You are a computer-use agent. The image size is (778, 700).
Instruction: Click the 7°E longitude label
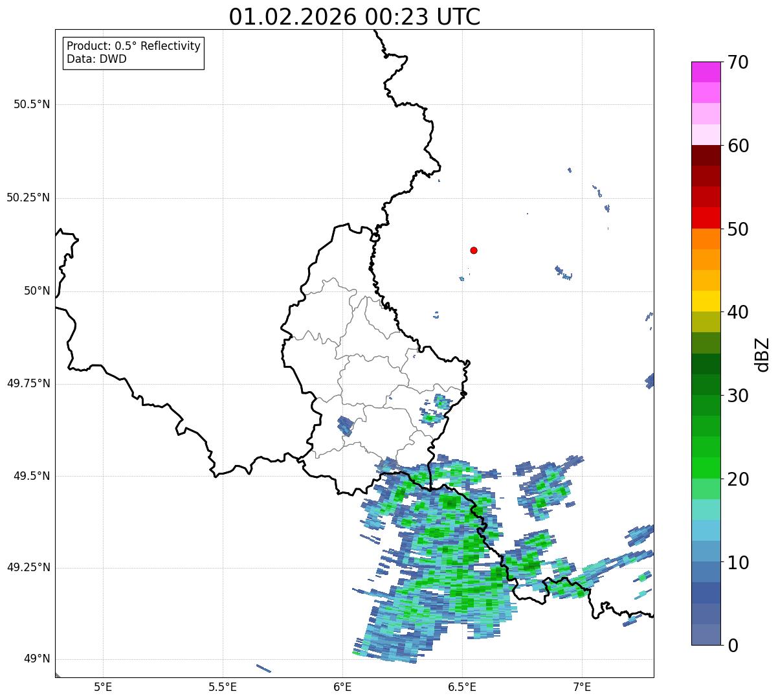[582, 686]
